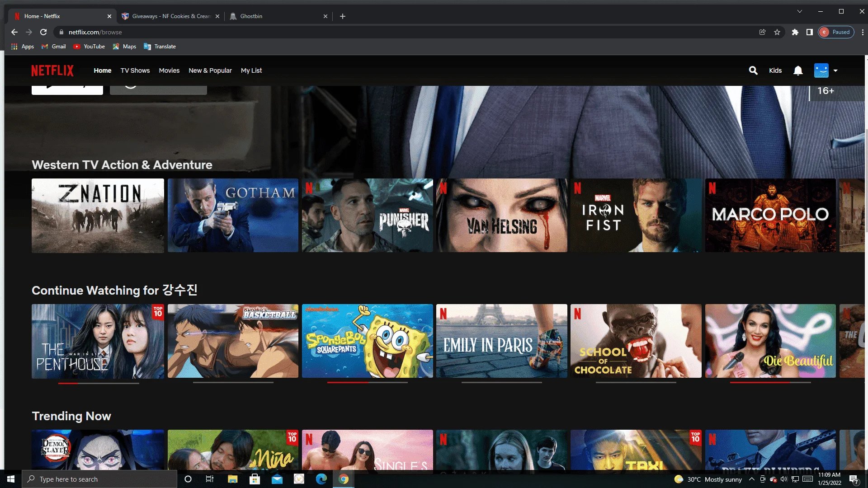Switch to Kids profile link
The image size is (868, 488).
775,70
